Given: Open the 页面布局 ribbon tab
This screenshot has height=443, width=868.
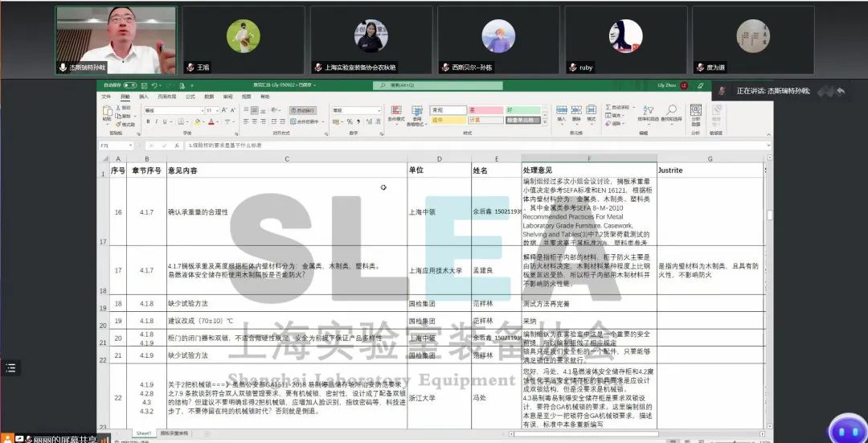Looking at the screenshot, I should [x=166, y=96].
